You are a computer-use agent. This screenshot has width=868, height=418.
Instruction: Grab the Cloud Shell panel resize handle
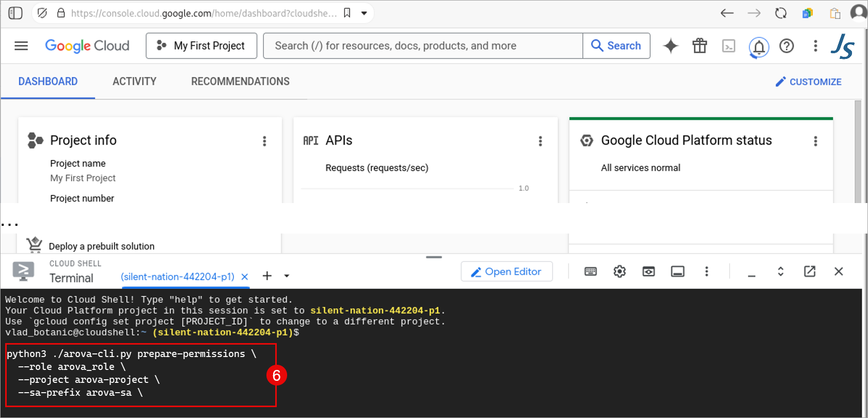coord(434,257)
